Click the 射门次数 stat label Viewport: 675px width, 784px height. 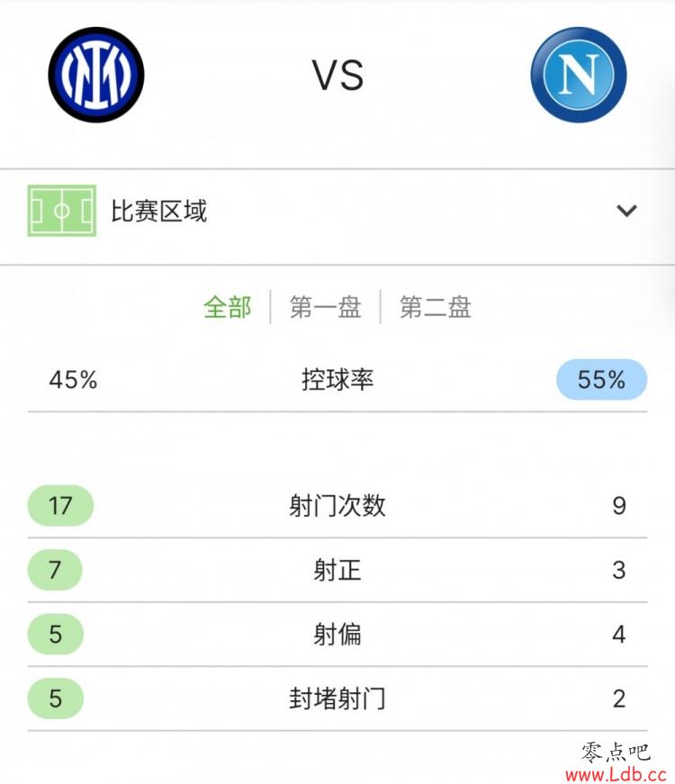point(337,506)
